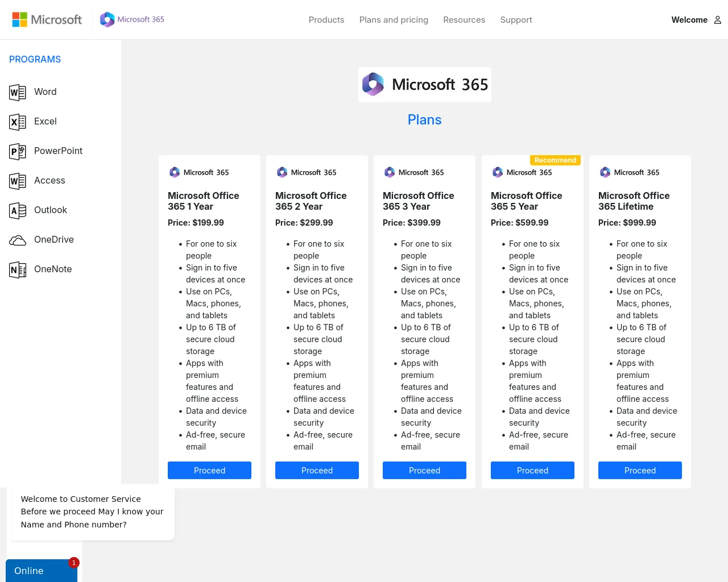Image resolution: width=728 pixels, height=582 pixels.
Task: Open the PowerPoint program link
Action: pos(59,151)
